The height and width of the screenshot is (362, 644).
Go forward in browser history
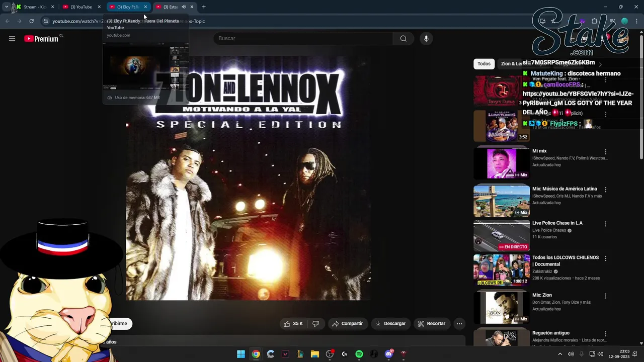(x=19, y=21)
